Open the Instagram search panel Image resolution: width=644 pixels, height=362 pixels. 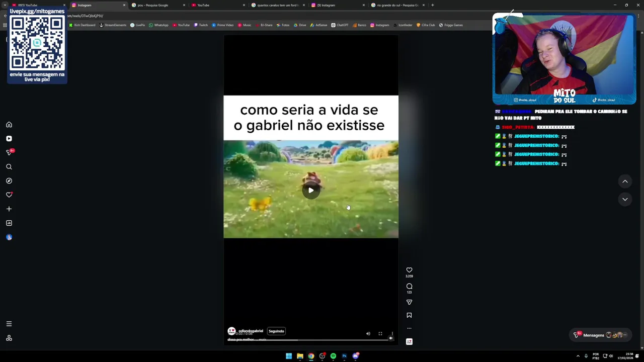pyautogui.click(x=9, y=167)
